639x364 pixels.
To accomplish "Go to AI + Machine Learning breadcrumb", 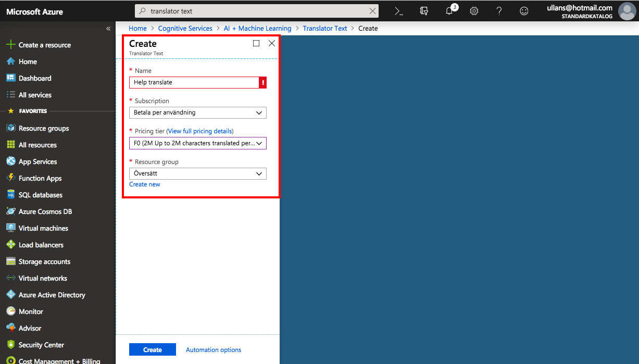I will click(258, 29).
